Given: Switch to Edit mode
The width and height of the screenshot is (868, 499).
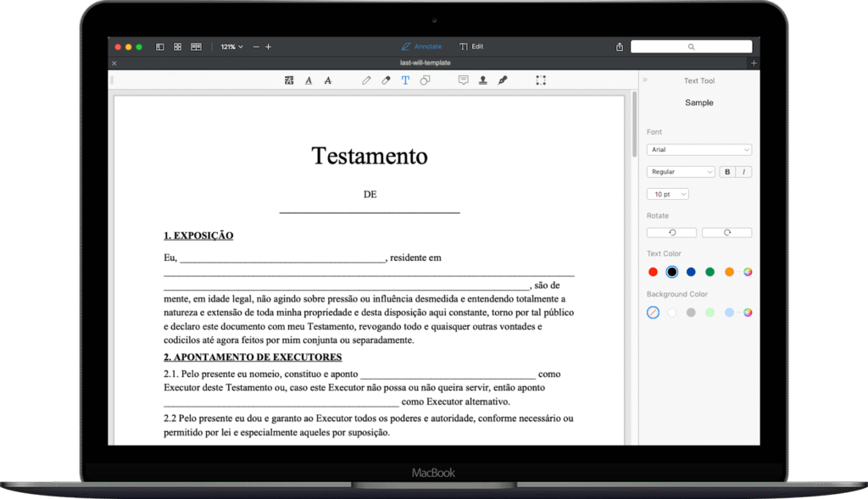Looking at the screenshot, I should [x=471, y=47].
